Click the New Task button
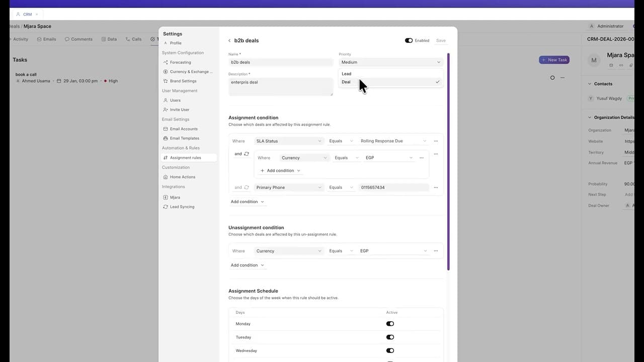The image size is (644, 362). (554, 60)
